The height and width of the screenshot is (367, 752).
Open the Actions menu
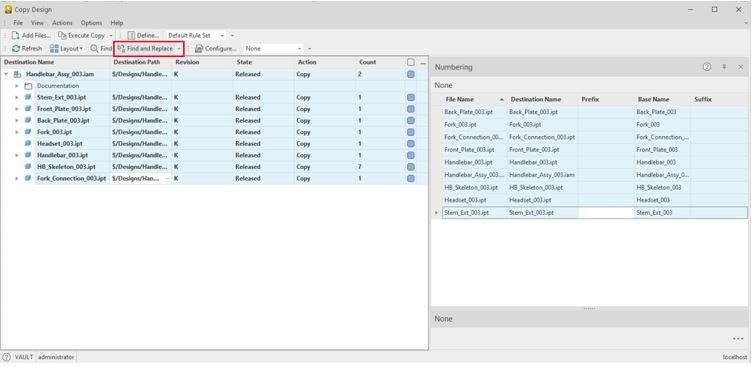click(x=62, y=23)
